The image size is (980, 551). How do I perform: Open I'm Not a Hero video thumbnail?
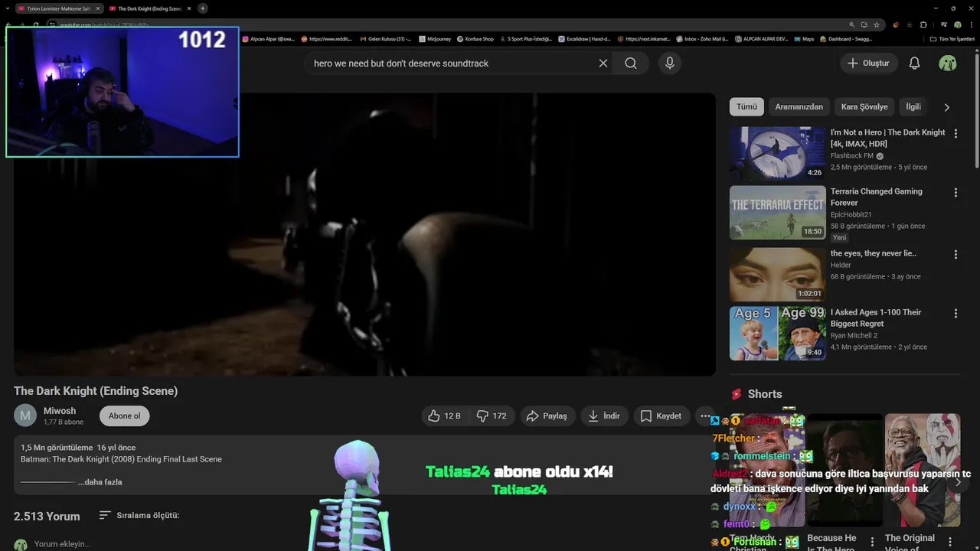point(778,153)
